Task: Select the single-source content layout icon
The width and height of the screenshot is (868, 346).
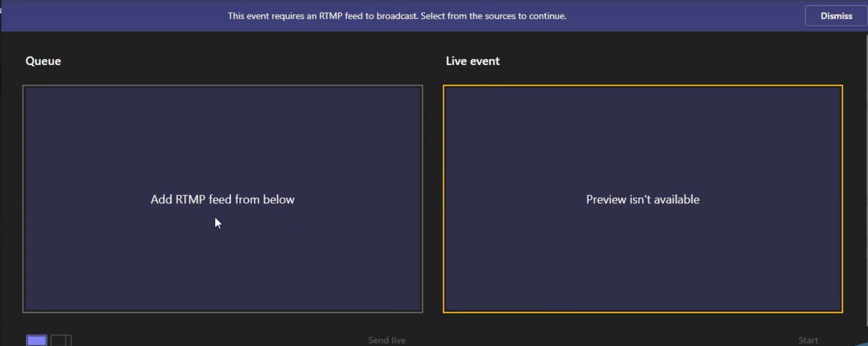Action: (x=37, y=340)
